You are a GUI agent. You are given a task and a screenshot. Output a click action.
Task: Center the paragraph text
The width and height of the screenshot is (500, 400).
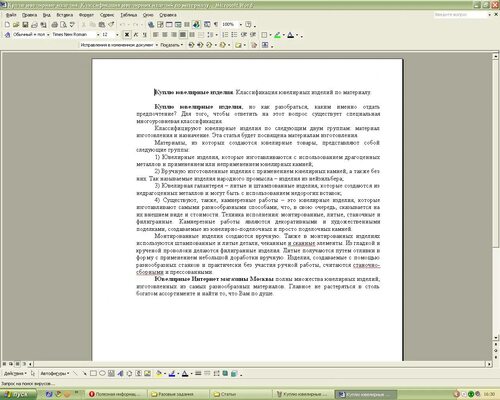(165, 34)
